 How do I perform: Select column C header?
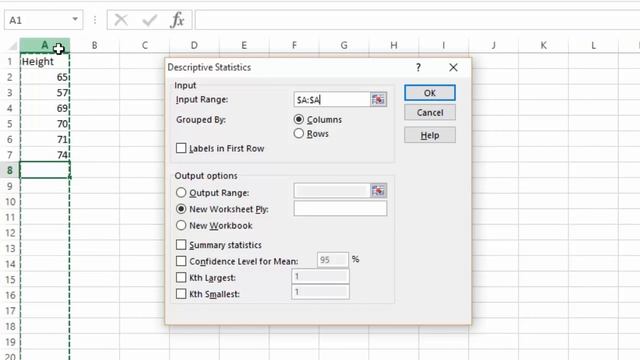pyautogui.click(x=144, y=45)
